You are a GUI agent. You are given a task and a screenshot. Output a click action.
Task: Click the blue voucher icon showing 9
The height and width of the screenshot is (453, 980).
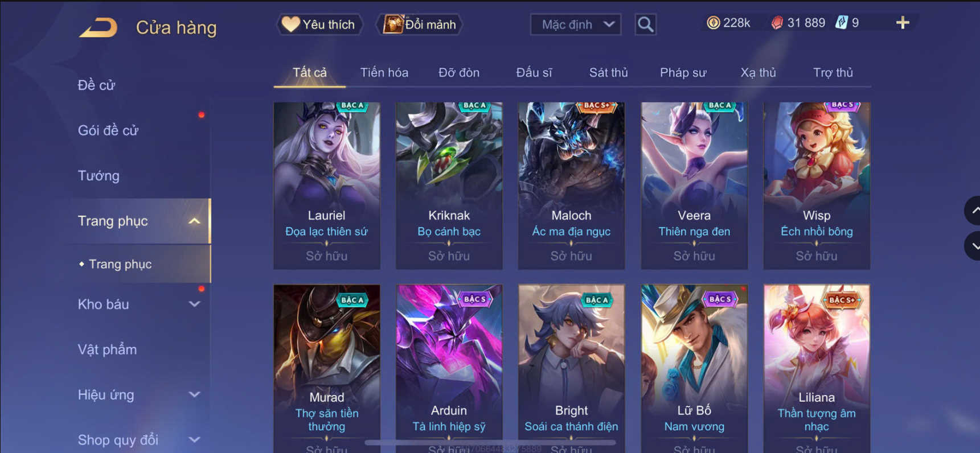(x=841, y=23)
